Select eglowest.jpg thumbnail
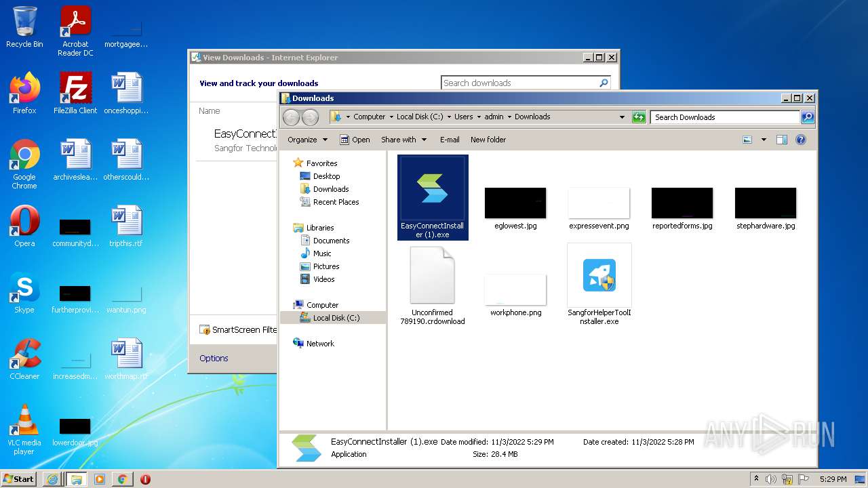This screenshot has height=488, width=868. pyautogui.click(x=515, y=208)
